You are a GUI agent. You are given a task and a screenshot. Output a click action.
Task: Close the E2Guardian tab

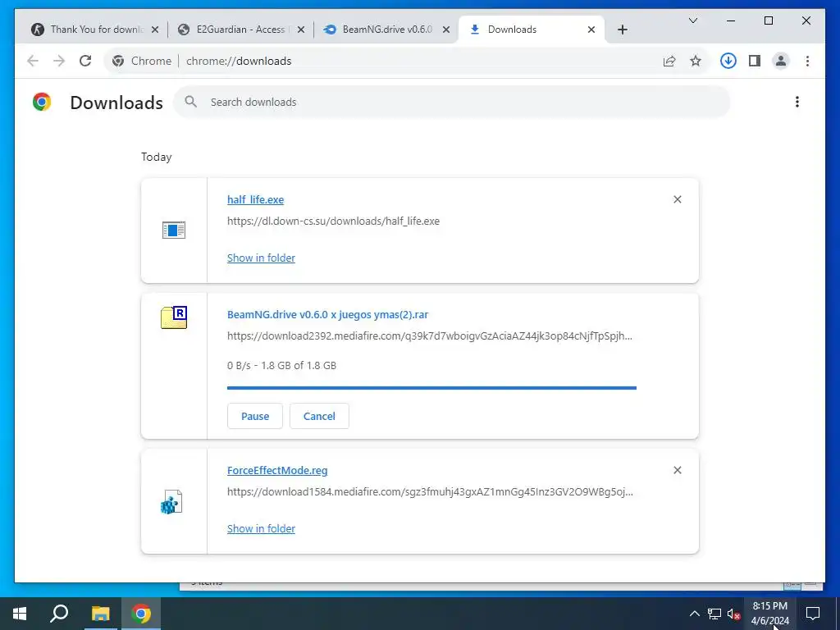point(301,30)
